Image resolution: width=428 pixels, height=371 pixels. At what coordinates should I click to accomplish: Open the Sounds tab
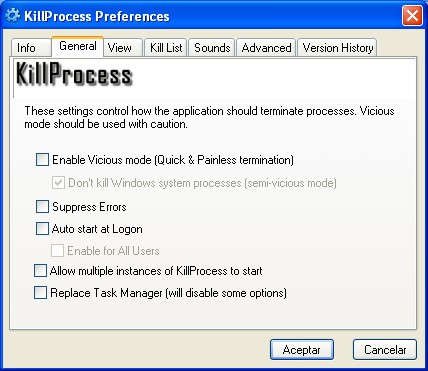[212, 48]
